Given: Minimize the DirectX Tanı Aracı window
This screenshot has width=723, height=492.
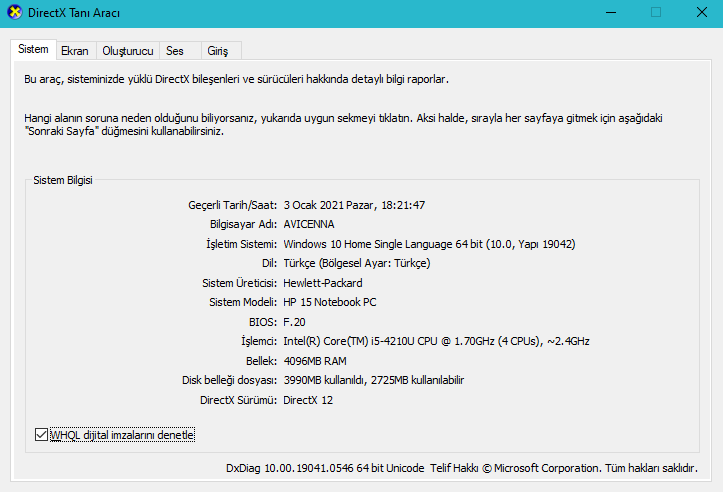Looking at the screenshot, I should pyautogui.click(x=611, y=12).
